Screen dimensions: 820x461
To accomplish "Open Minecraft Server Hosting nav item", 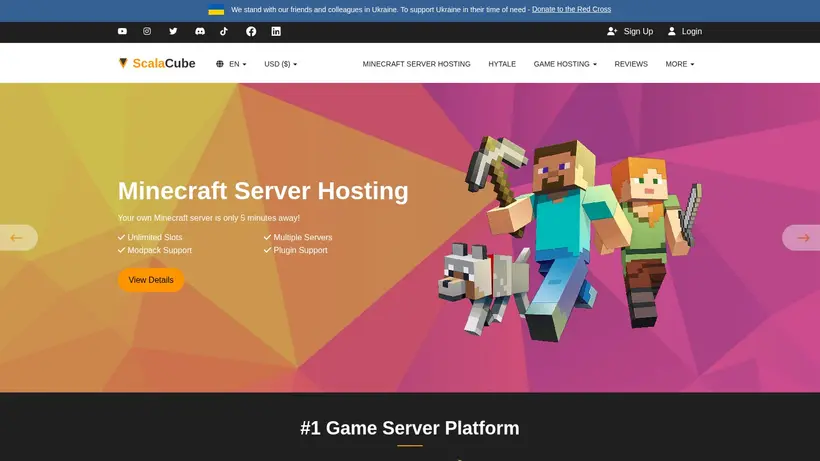I will pos(416,64).
